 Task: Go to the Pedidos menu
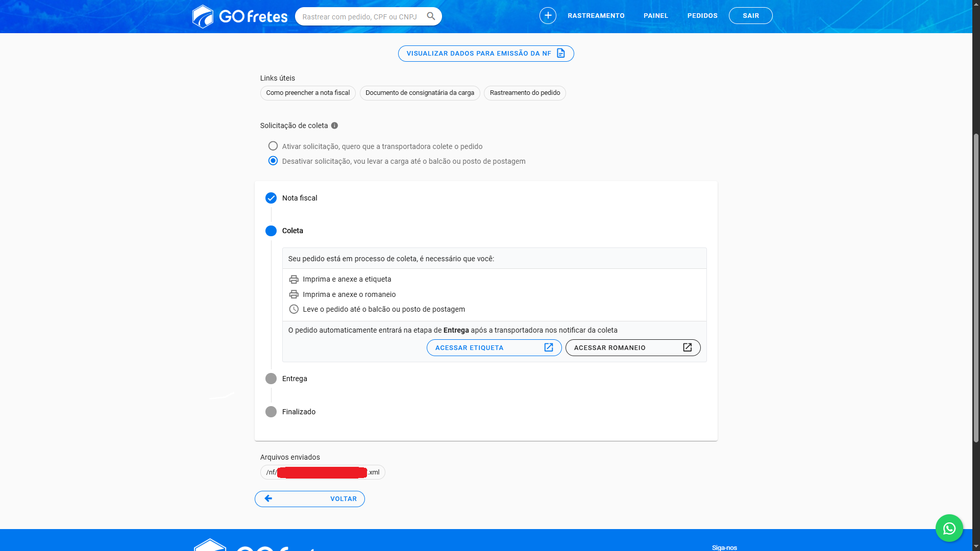coord(702,16)
